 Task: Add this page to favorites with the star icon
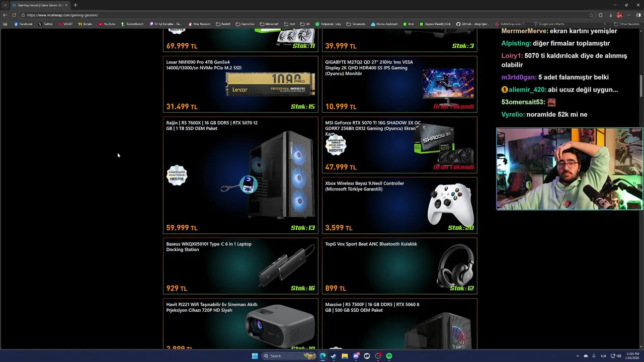click(x=592, y=15)
